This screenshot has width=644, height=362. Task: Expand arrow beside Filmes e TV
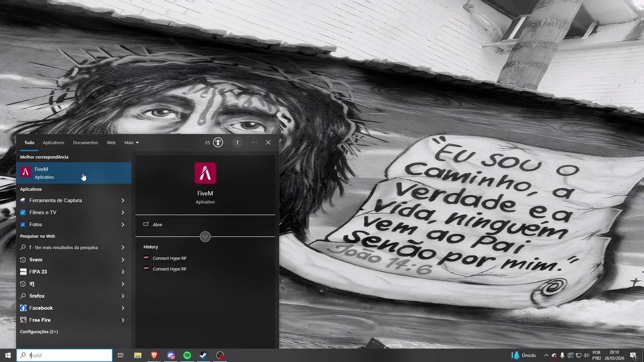pyautogui.click(x=123, y=212)
